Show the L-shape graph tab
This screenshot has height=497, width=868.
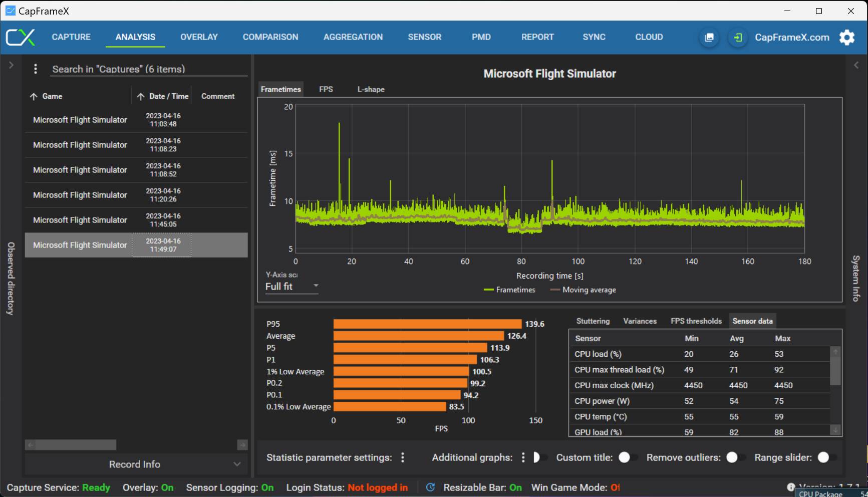point(371,89)
